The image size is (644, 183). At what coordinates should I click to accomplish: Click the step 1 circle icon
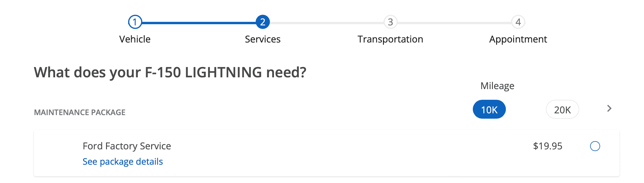[x=135, y=22]
